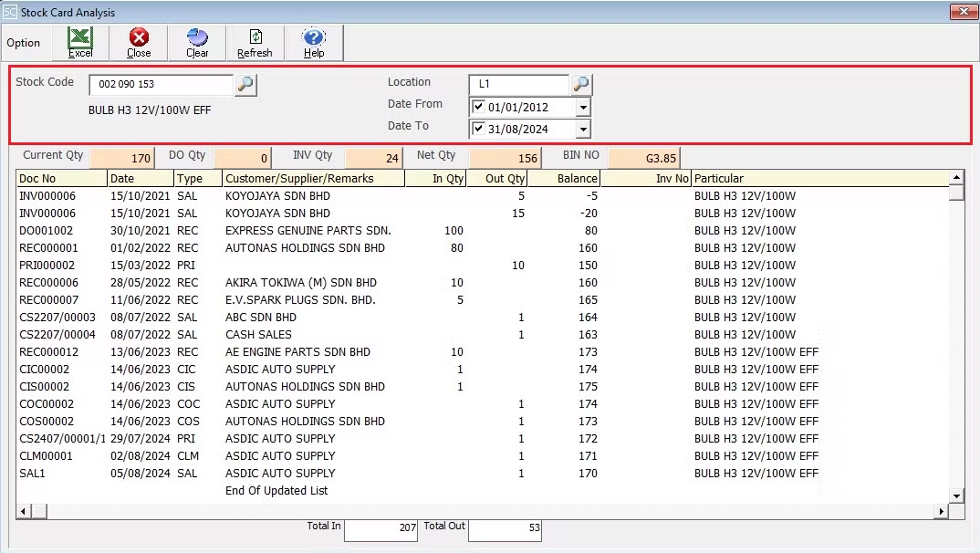Select row DO001002 in the list
This screenshot has height=553, width=980.
point(483,231)
